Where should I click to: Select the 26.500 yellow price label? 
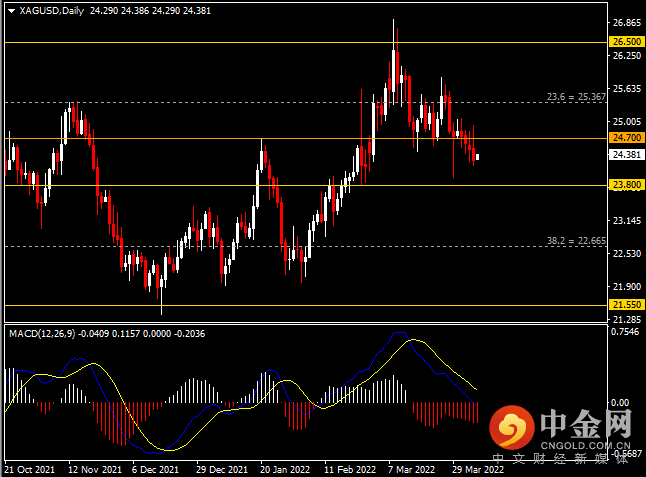click(627, 42)
